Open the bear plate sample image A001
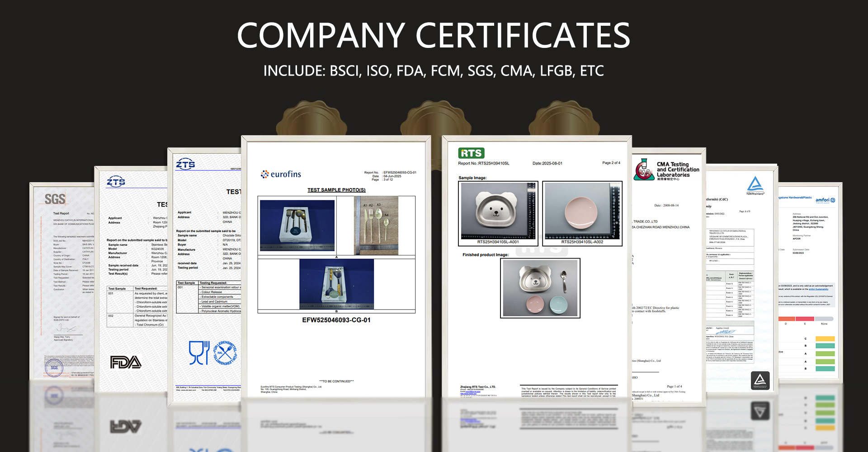Screen dimensions: 868x452 (x=498, y=211)
